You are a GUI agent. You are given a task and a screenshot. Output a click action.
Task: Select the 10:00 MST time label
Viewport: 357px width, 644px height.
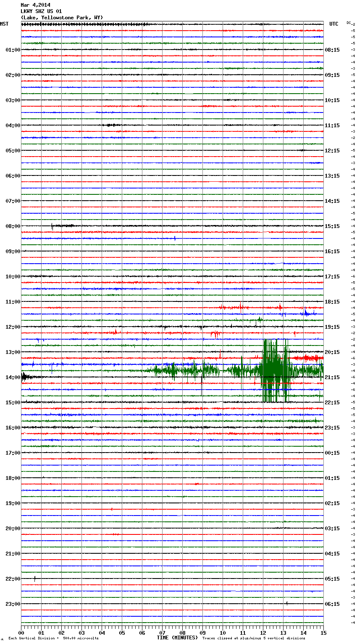(13, 277)
